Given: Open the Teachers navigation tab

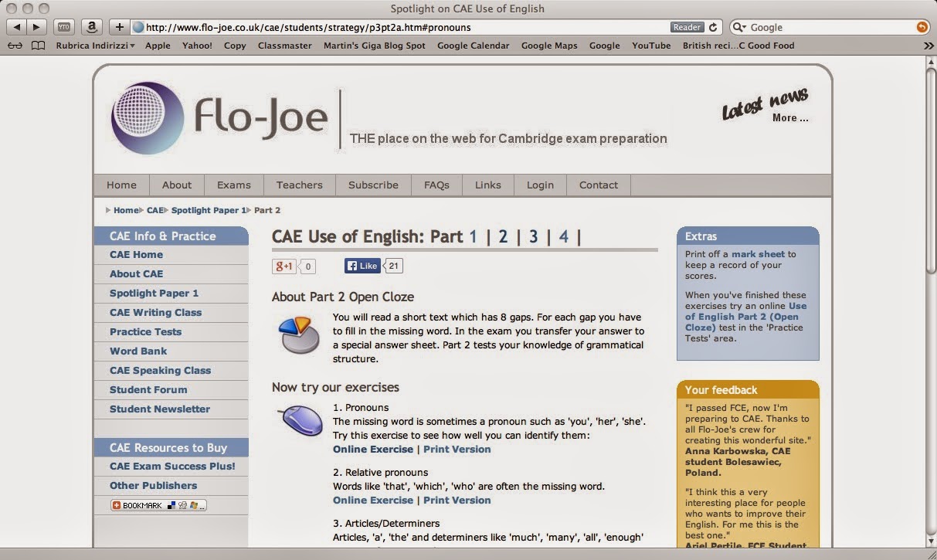Looking at the screenshot, I should (x=300, y=185).
